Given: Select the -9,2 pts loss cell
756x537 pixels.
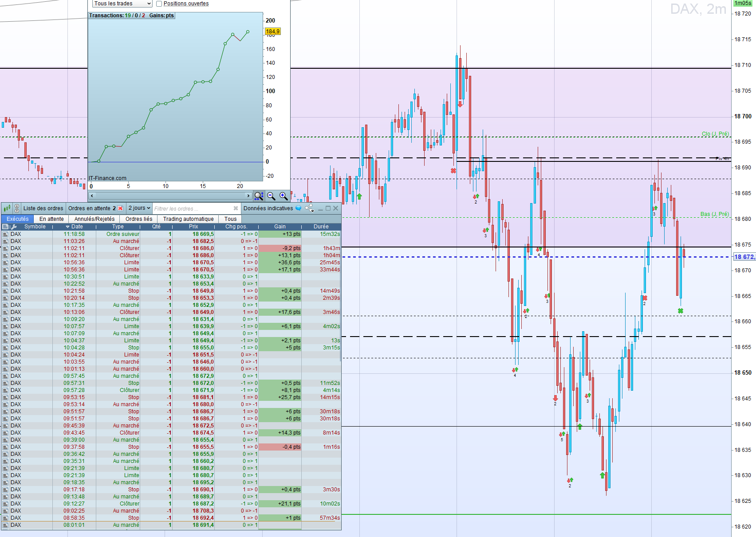Looking at the screenshot, I should coord(280,248).
